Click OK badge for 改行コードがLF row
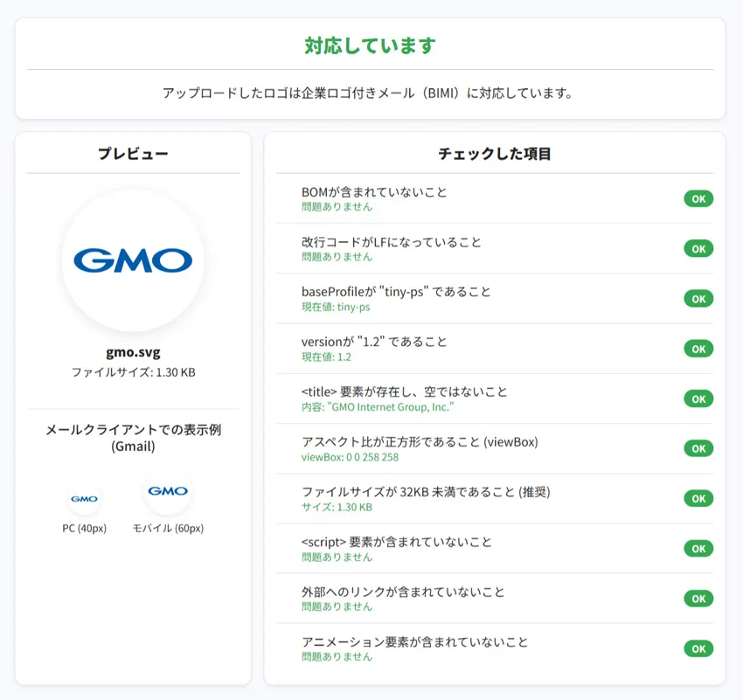The height and width of the screenshot is (700, 743). point(698,249)
